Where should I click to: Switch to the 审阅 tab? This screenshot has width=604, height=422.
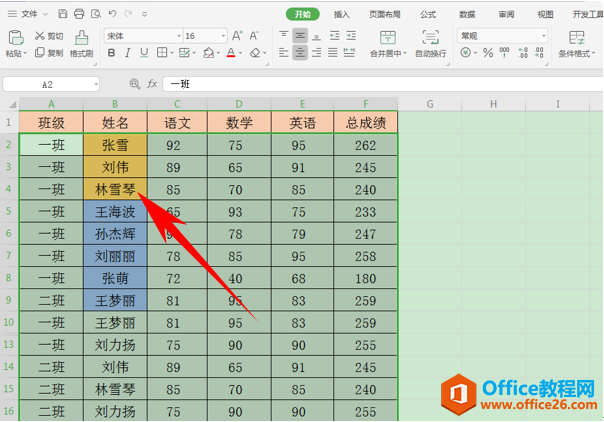tap(506, 14)
